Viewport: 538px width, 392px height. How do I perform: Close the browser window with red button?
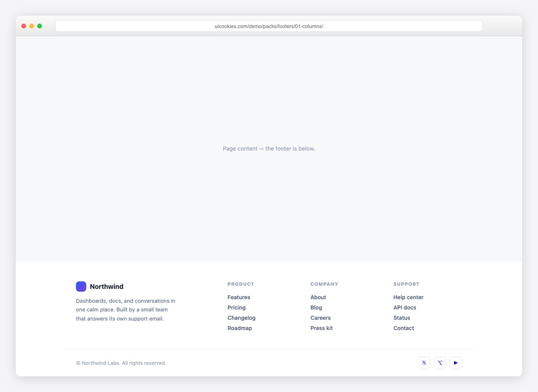24,26
